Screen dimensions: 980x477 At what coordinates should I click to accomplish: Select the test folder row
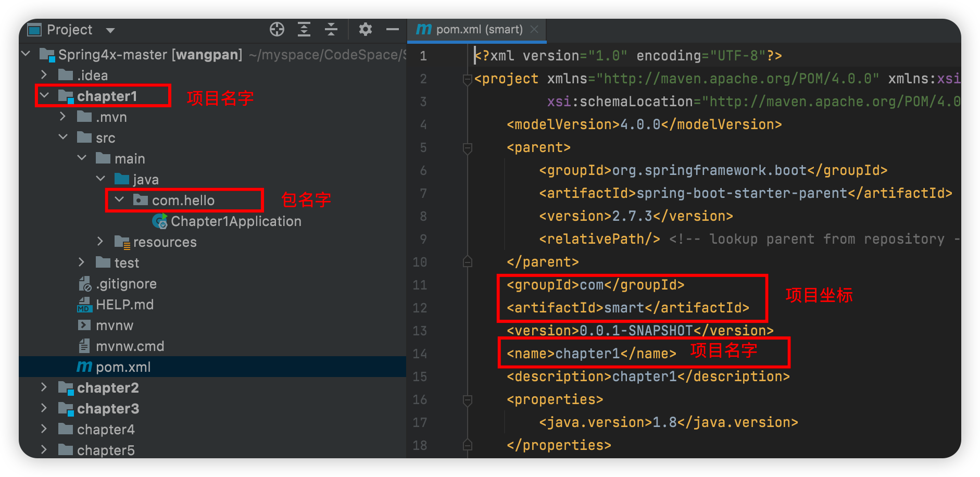click(212, 262)
